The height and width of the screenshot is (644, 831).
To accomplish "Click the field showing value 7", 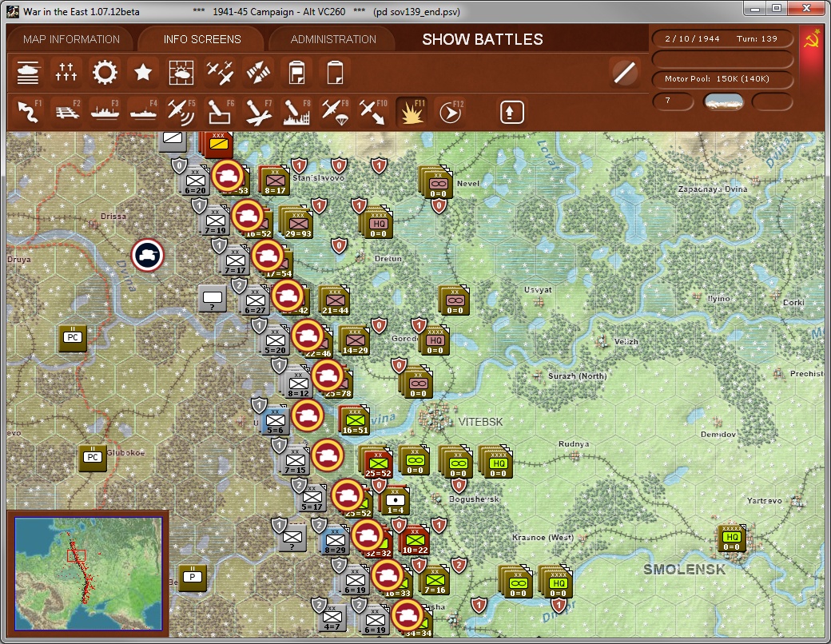I will tap(673, 101).
